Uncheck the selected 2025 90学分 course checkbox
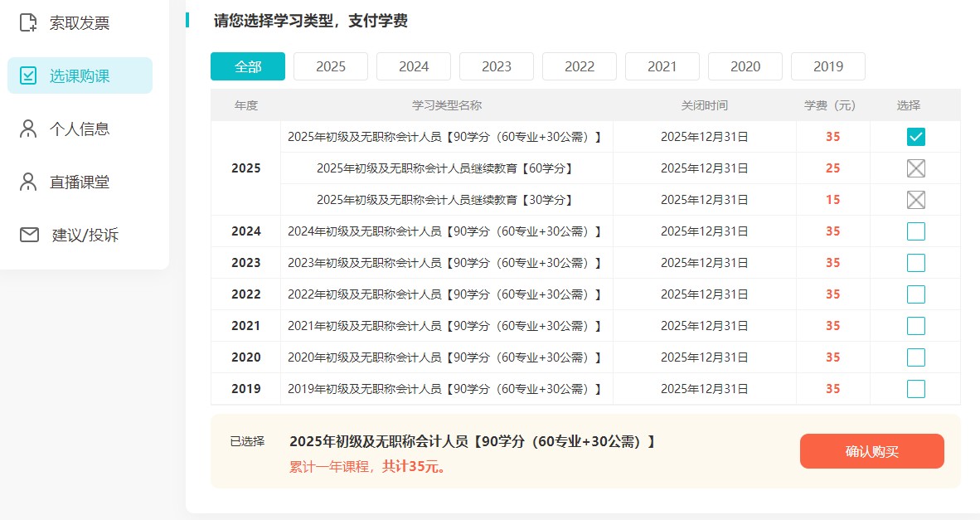The height and width of the screenshot is (520, 980). click(x=915, y=136)
